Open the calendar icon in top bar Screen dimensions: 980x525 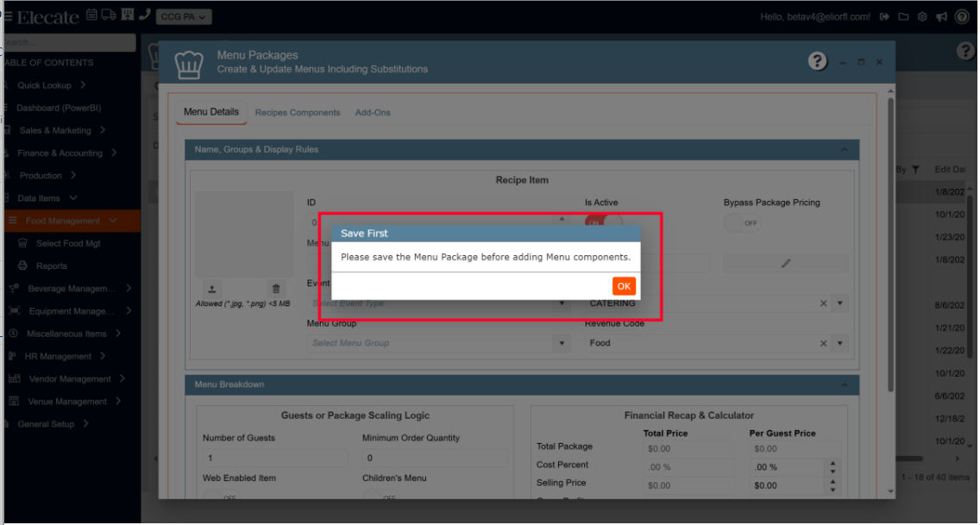(x=91, y=15)
